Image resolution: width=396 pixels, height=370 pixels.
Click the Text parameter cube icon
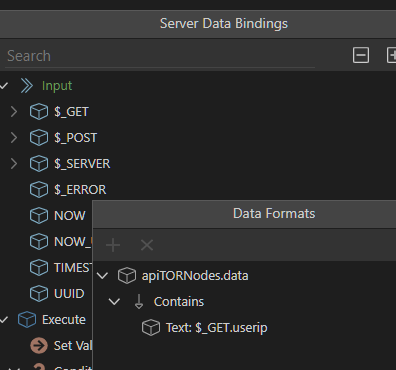point(151,328)
